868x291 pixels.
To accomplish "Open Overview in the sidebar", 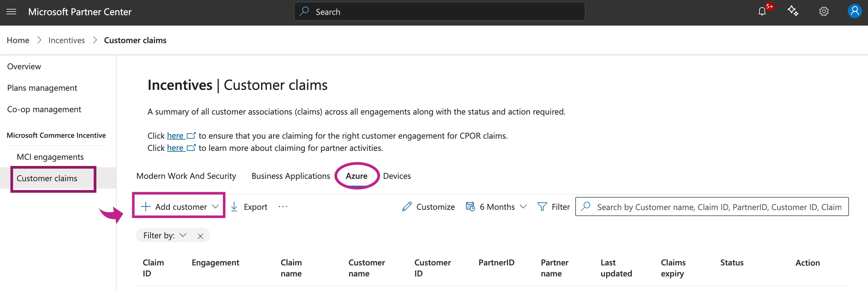I will tap(24, 67).
